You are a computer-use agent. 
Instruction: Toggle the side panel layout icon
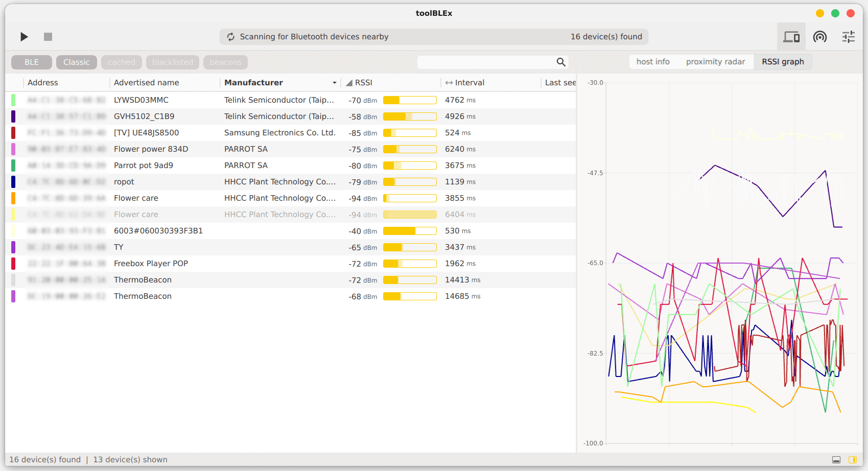pyautogui.click(x=853, y=460)
